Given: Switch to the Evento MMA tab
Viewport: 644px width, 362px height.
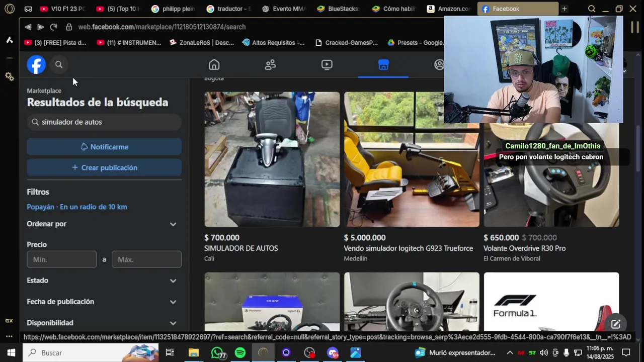Looking at the screenshot, I should coord(285,9).
